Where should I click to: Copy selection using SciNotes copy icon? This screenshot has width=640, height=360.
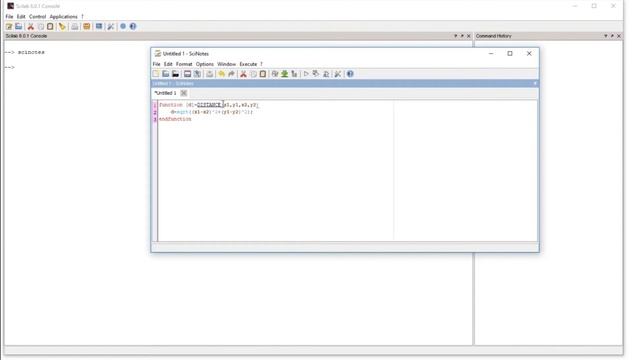253,74
